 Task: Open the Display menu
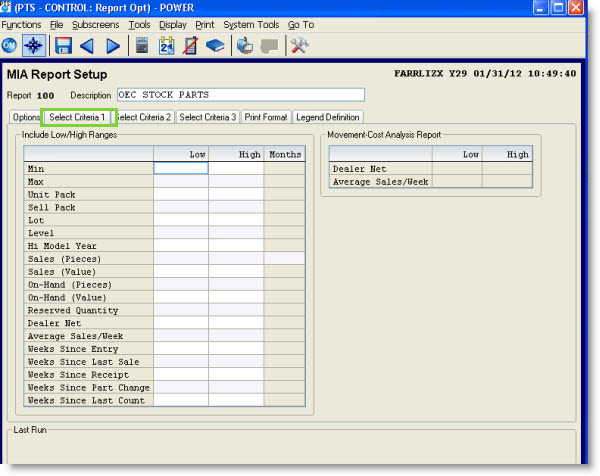[173, 25]
